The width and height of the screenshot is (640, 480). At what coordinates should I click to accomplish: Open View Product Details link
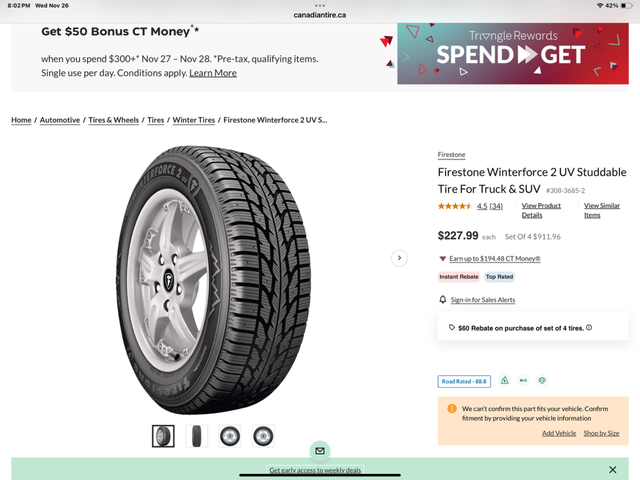541,210
